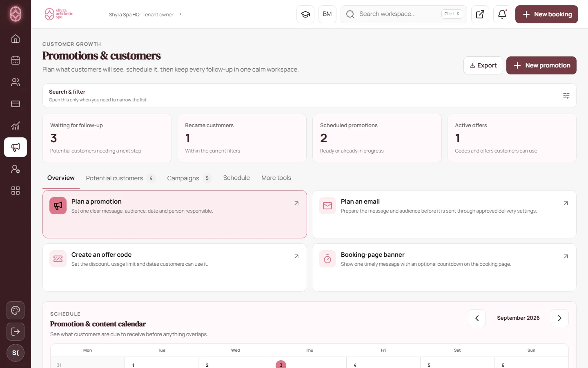
Task: Click the Potential customers count badge 4
Action: 151,178
